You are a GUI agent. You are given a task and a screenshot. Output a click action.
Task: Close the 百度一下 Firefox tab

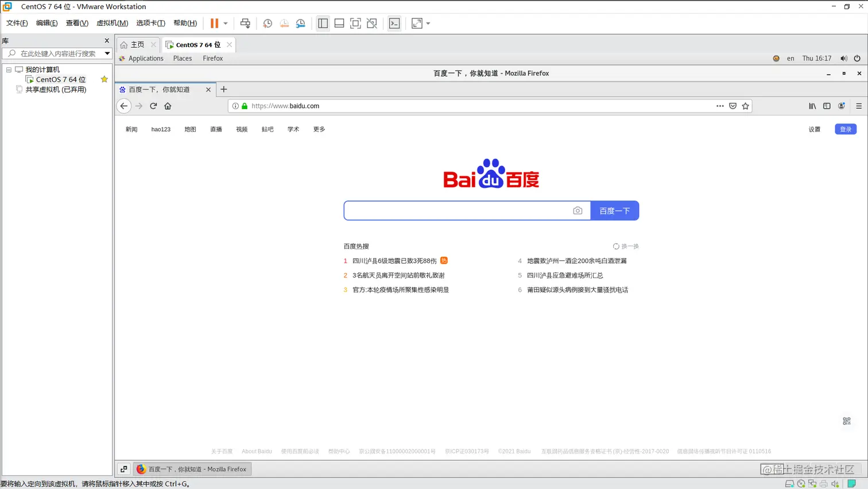click(208, 90)
